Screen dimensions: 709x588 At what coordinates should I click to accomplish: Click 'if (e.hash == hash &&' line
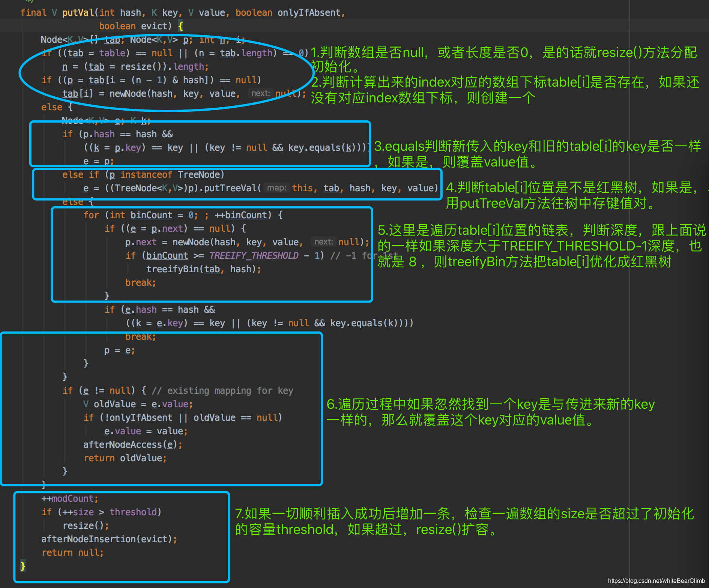point(159,310)
